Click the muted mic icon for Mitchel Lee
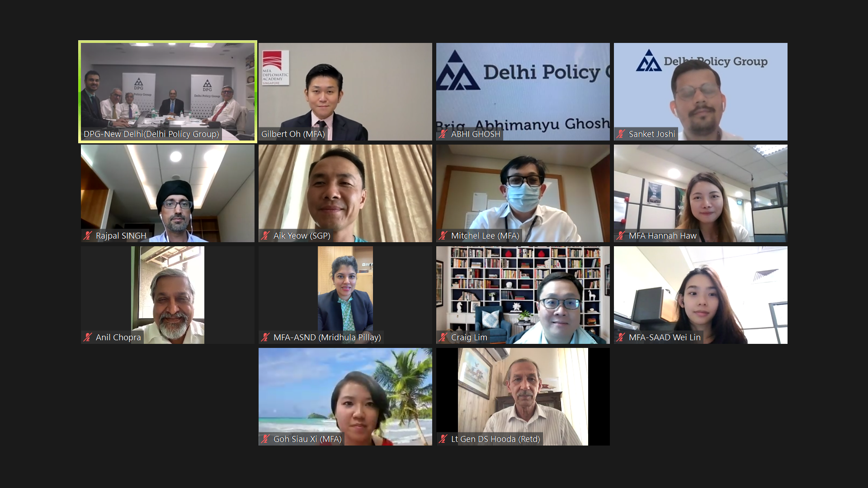This screenshot has width=868, height=488. (x=443, y=236)
